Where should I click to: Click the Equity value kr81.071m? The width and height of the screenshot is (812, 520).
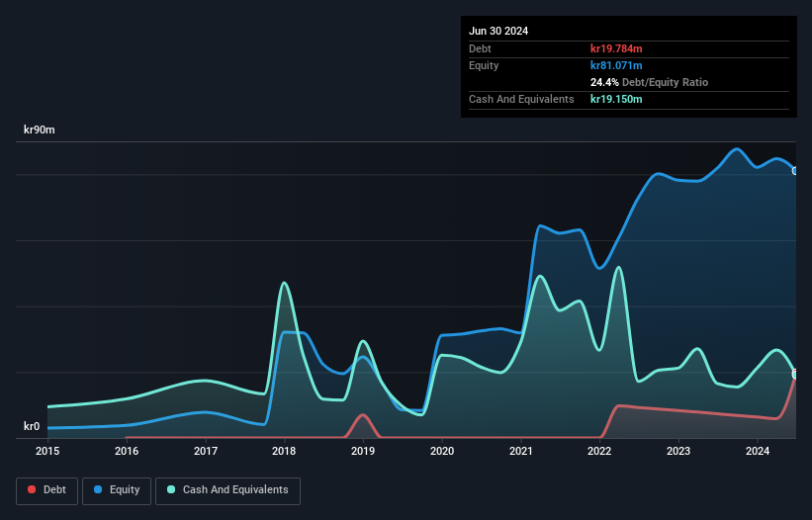click(616, 65)
